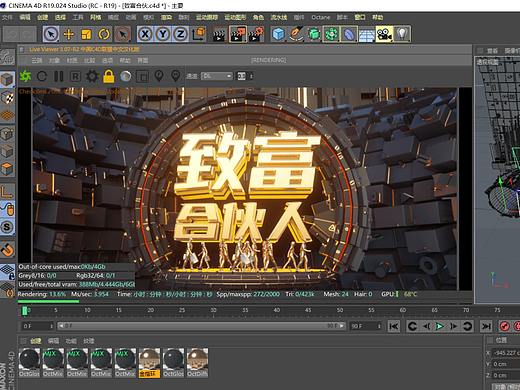Select the OctDiff material thumbnail
520x390 pixels.
(197, 363)
